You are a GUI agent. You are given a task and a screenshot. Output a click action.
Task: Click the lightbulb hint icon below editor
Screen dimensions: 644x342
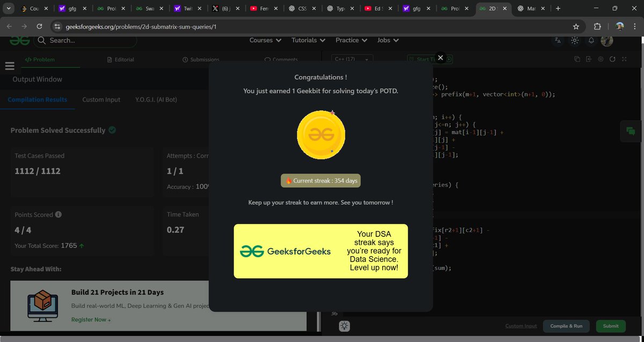pos(345,326)
